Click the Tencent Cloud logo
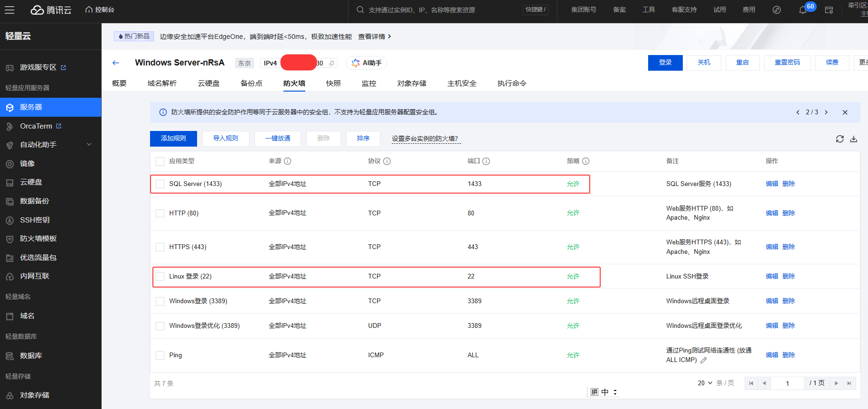 51,10
